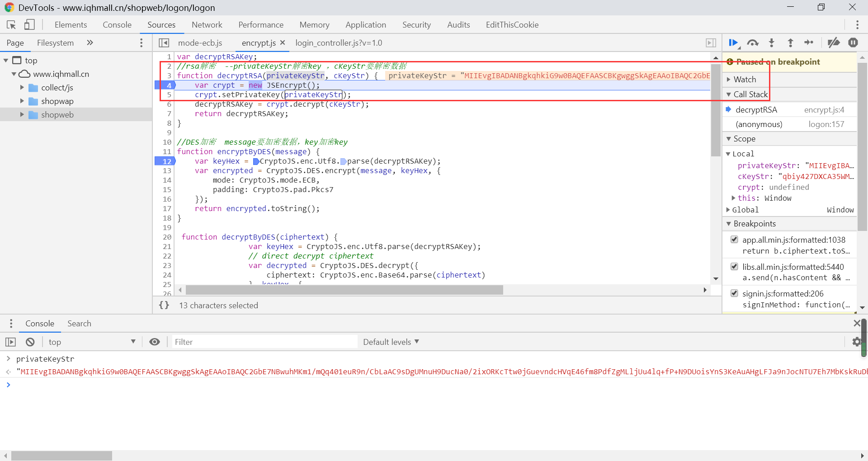The height and width of the screenshot is (461, 868).
Task: Expand the shopweb folder
Action: pos(22,115)
